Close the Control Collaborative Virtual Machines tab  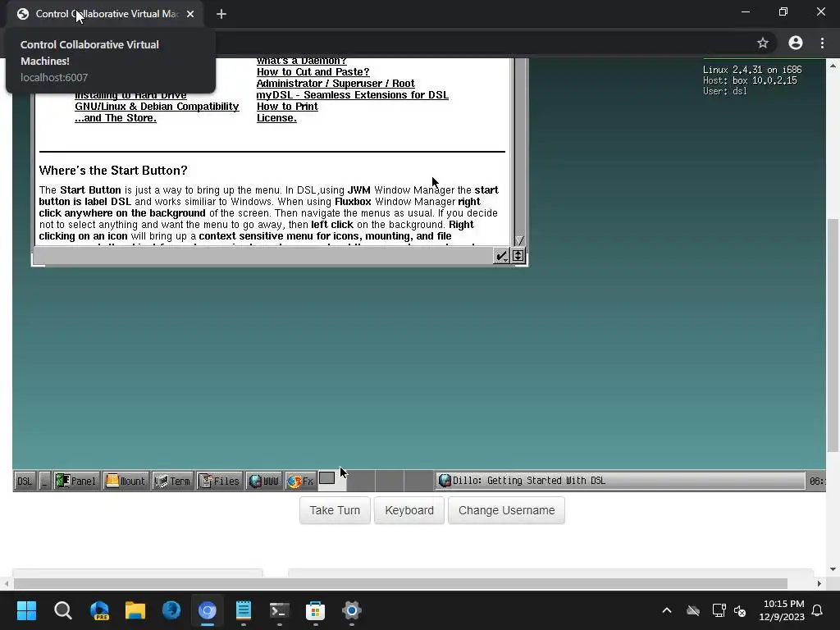[x=190, y=14]
